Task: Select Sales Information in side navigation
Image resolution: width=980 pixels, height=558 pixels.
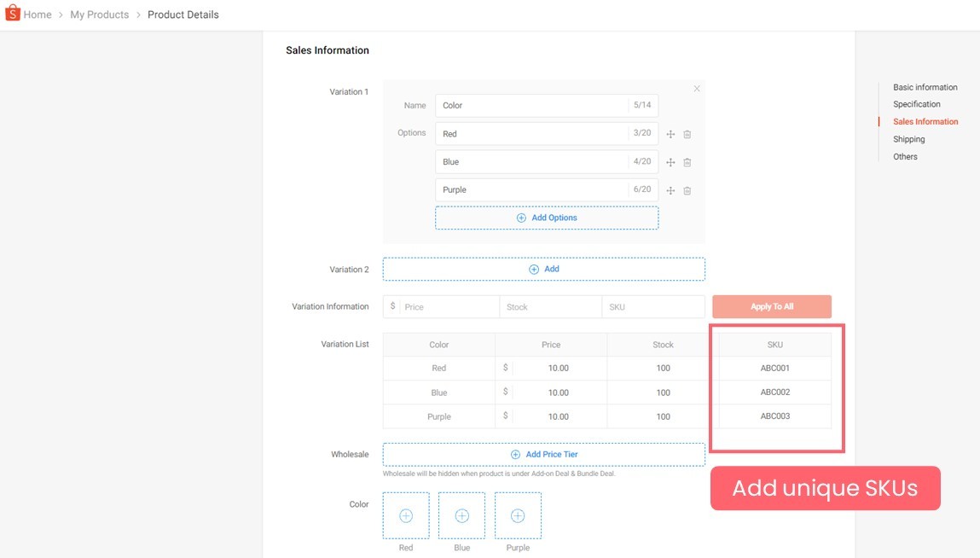Action: pyautogui.click(x=925, y=121)
